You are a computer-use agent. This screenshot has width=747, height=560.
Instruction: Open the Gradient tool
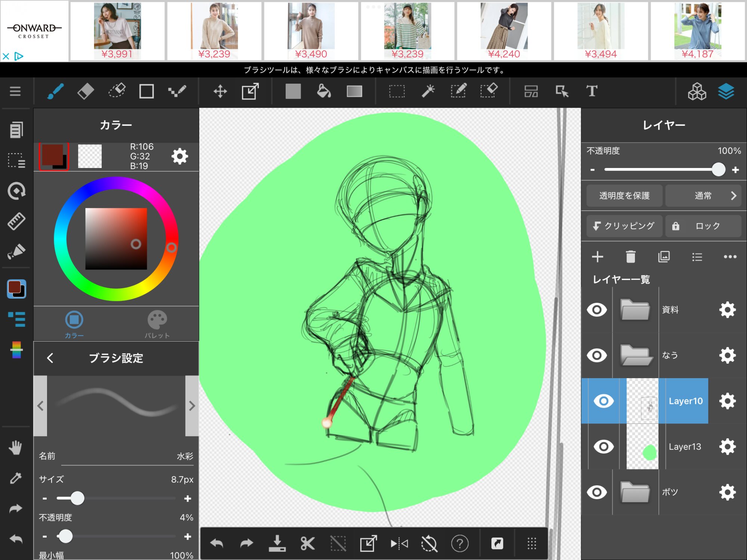click(x=354, y=91)
